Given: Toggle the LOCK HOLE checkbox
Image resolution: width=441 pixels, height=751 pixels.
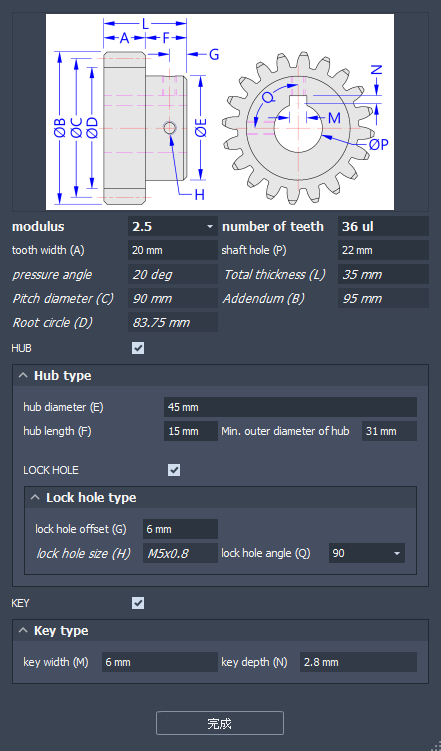Looking at the screenshot, I should (174, 470).
